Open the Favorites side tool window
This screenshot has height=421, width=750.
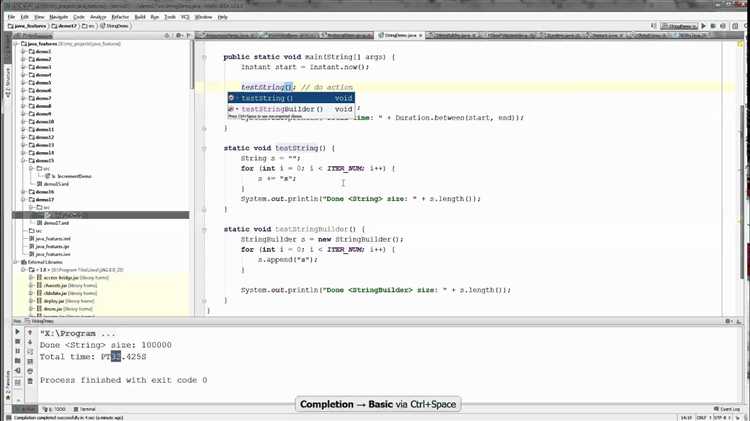coord(7,385)
